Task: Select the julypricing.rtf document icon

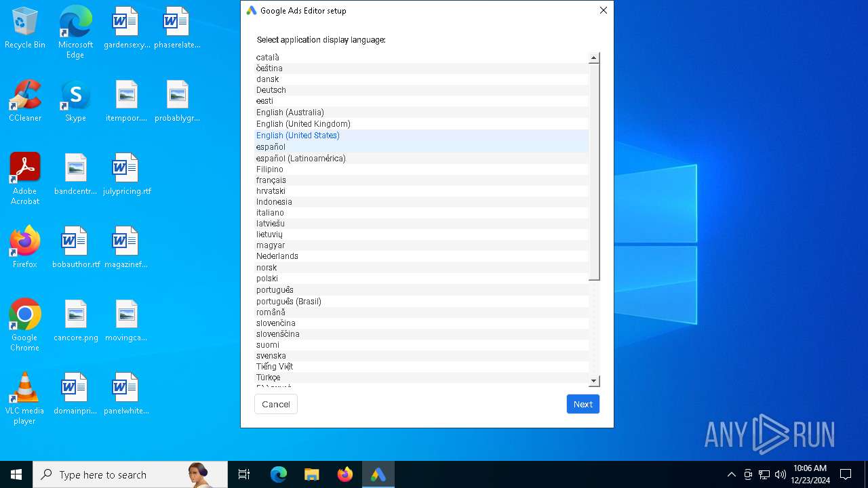Action: click(126, 175)
